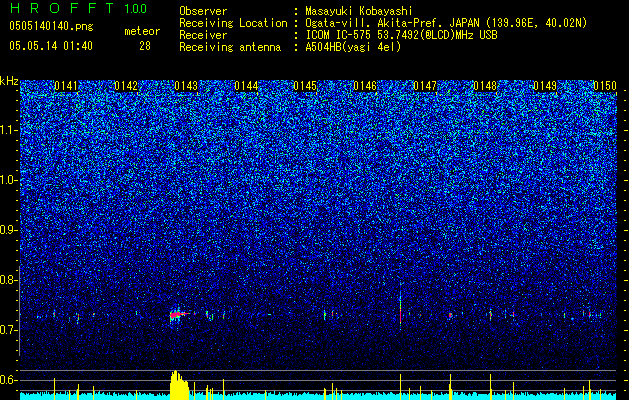629x400 pixels.
Task: Click the meteor count 28
Action: click(x=145, y=46)
